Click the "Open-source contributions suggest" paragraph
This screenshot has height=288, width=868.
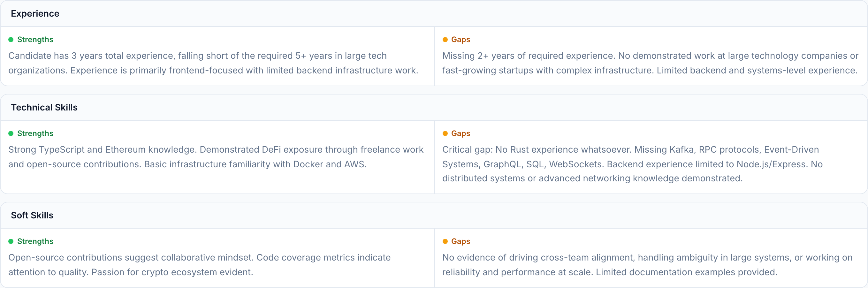199,264
